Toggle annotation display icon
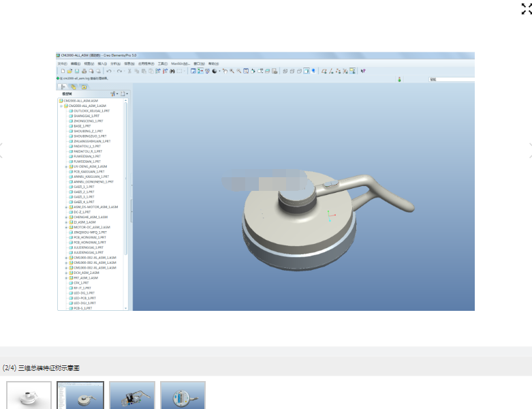The image size is (532, 409). click(353, 71)
